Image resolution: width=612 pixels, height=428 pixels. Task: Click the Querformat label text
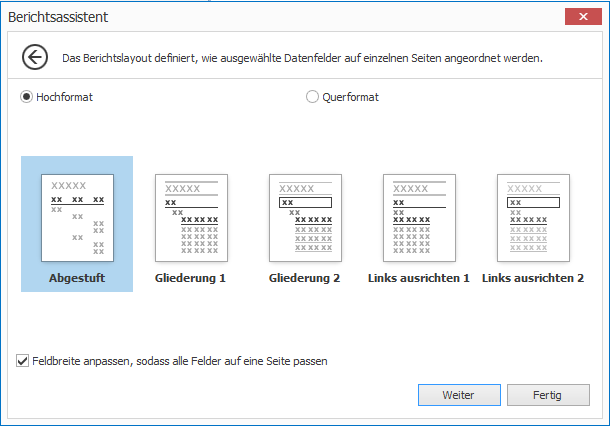coord(350,97)
